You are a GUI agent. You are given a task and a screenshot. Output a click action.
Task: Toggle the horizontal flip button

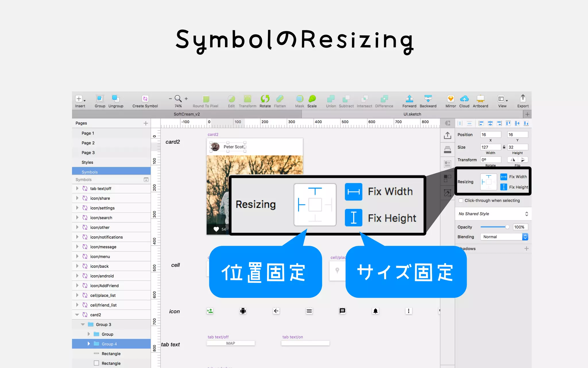tap(513, 160)
